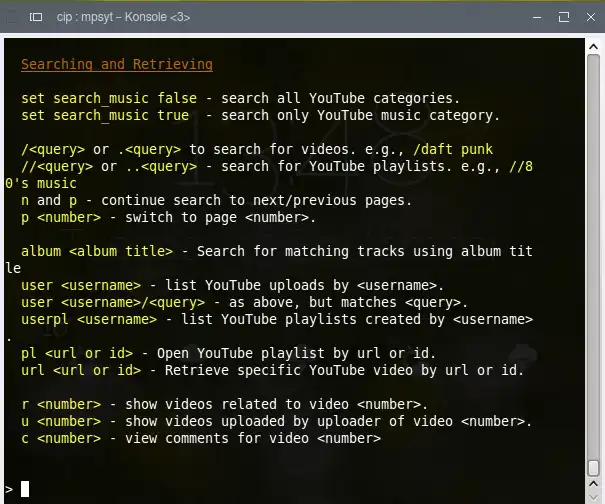Click the 'user <username>/<query>' command text
605x504 pixels.
[x=113, y=302]
